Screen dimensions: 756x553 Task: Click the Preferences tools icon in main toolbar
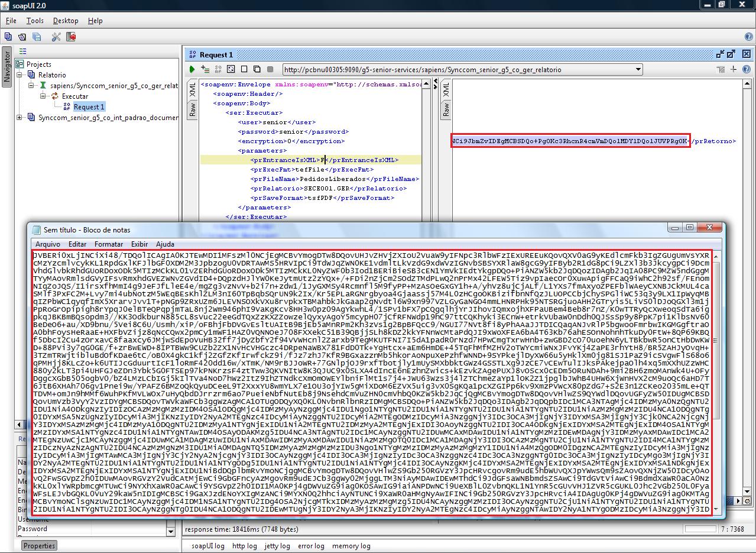coord(56,37)
